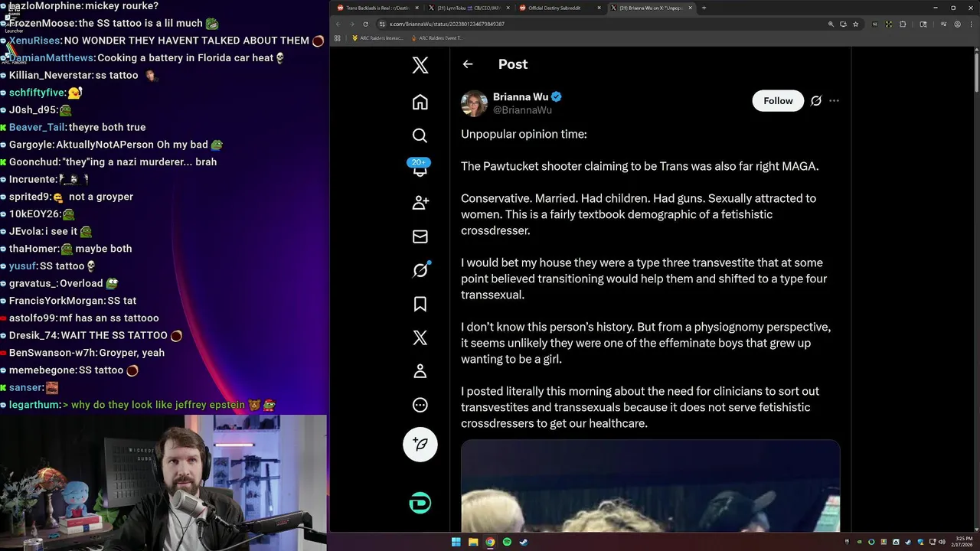Image resolution: width=980 pixels, height=551 pixels.
Task: Click the browser back button
Action: [x=338, y=24]
